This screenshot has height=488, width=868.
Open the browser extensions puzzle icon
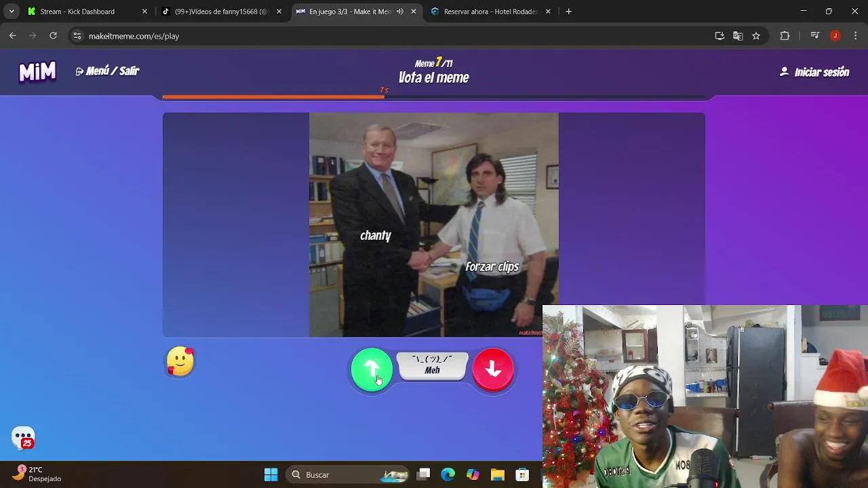point(785,36)
